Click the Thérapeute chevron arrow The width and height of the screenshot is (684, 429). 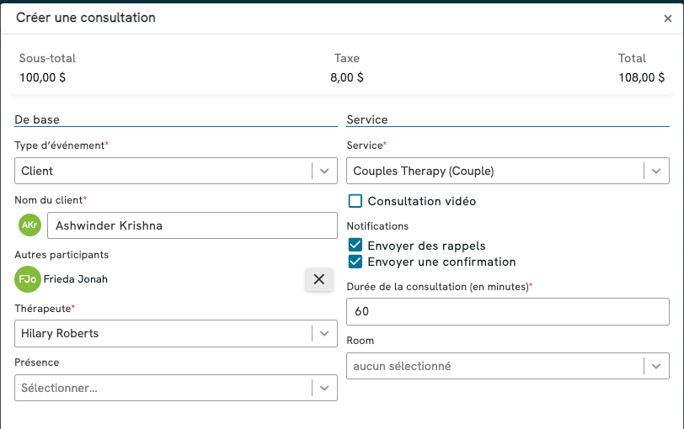pyautogui.click(x=324, y=333)
